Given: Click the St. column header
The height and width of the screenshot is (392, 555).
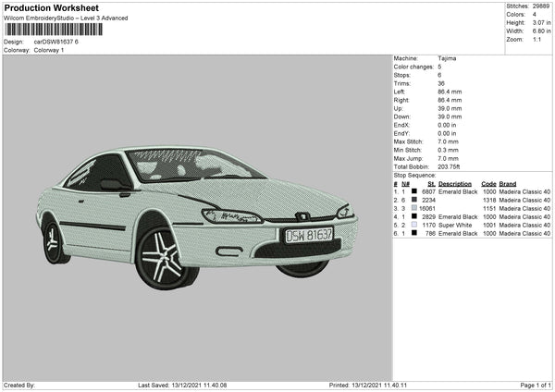Looking at the screenshot, I should pyautogui.click(x=431, y=183).
